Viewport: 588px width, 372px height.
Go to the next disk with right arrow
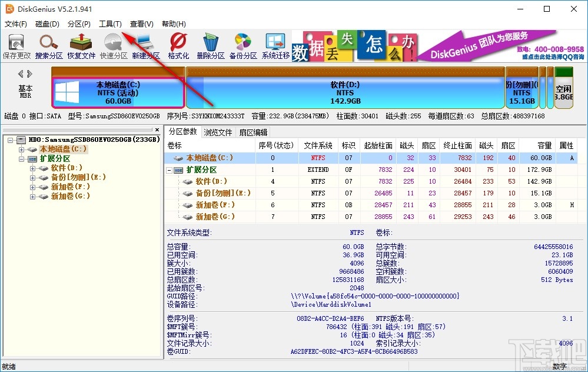click(x=30, y=74)
